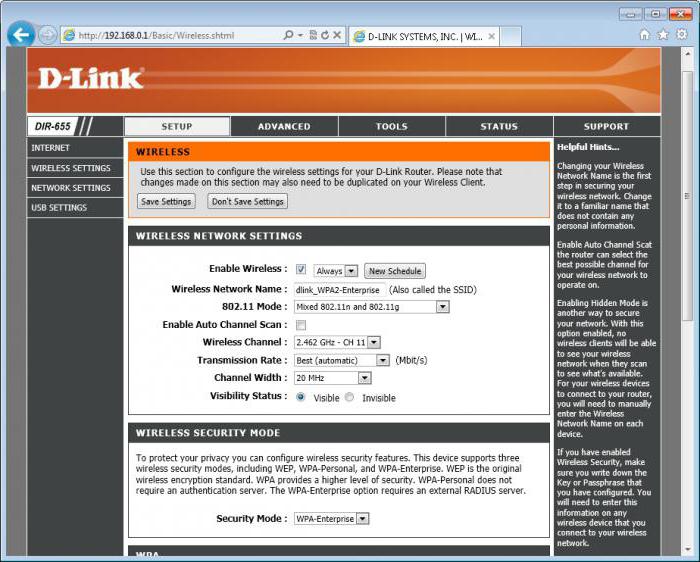Open the ADVANCED tab
The height and width of the screenshot is (562, 700).
point(284,126)
